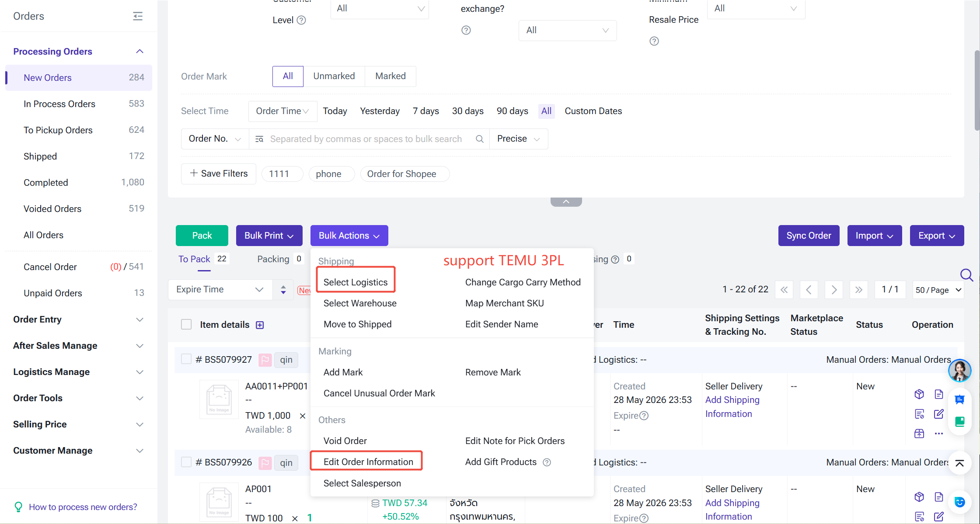Screen dimensions: 980x524
Task: Set Order Mark filter to All
Action: [288, 76]
